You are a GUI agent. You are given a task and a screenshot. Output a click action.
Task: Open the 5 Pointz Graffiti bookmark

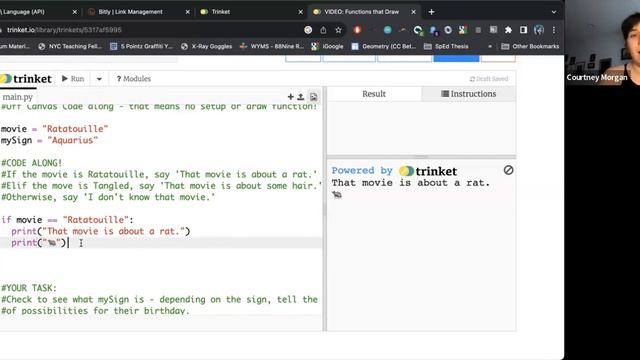coord(142,47)
